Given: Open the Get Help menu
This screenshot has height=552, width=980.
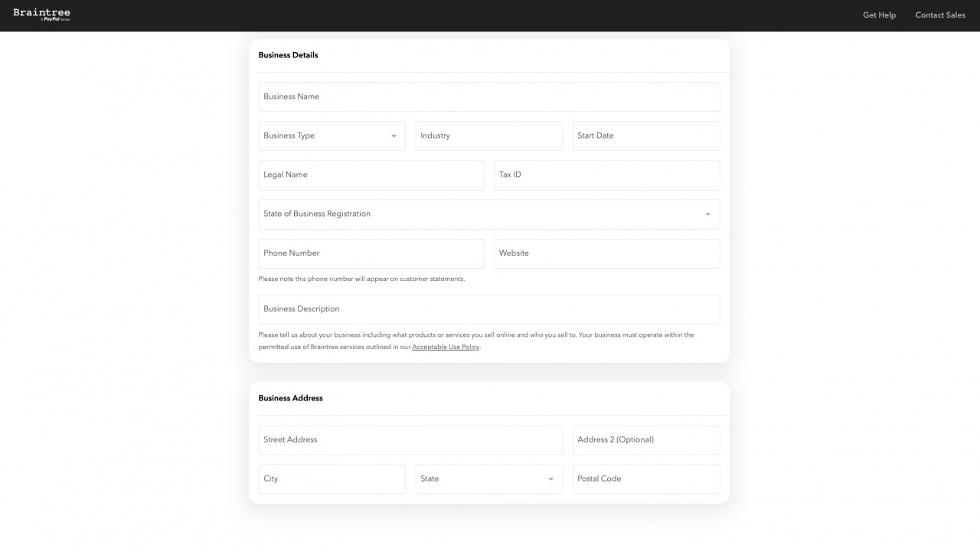Looking at the screenshot, I should click(879, 15).
